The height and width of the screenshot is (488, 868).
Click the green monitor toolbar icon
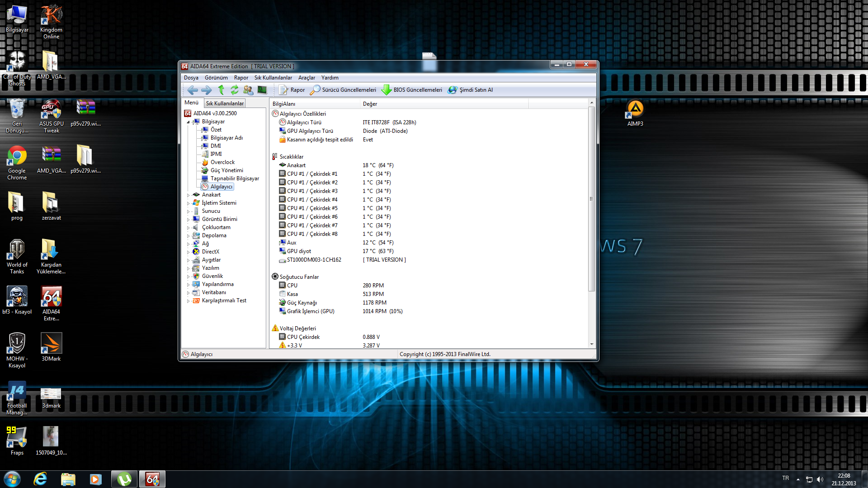coord(262,90)
